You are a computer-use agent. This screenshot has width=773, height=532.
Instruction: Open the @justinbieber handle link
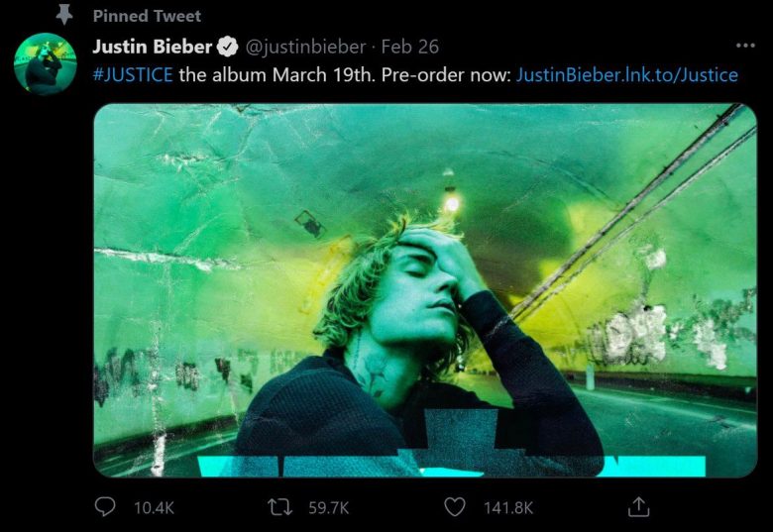[305, 47]
